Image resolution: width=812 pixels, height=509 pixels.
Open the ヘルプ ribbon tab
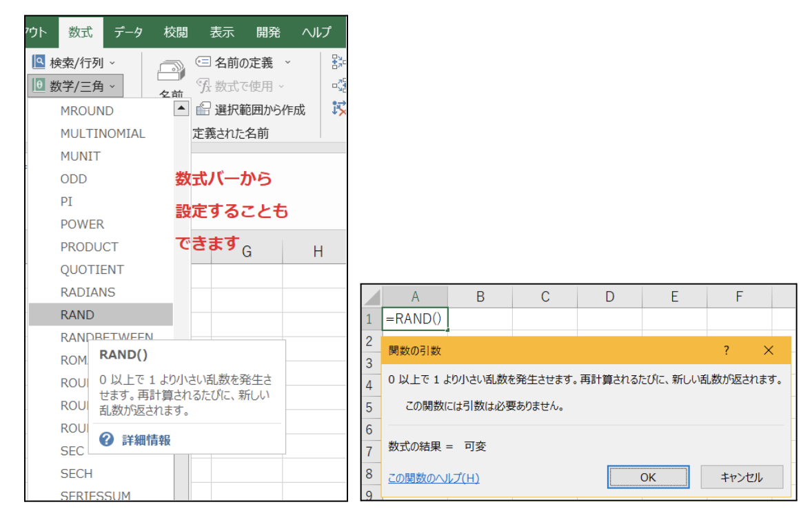click(x=316, y=32)
